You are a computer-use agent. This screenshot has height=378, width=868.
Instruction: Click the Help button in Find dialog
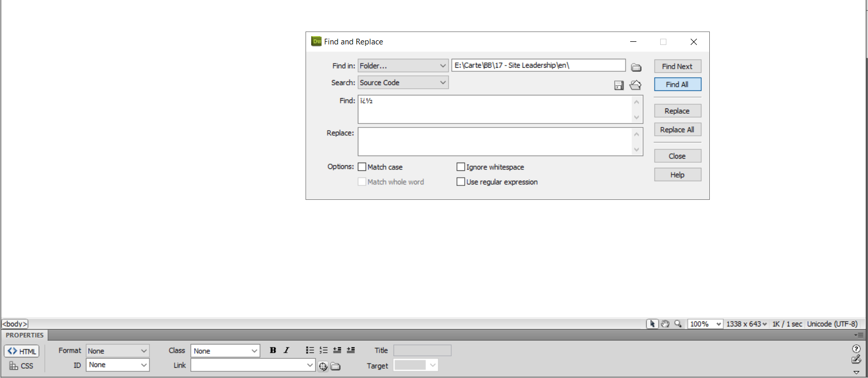[677, 175]
